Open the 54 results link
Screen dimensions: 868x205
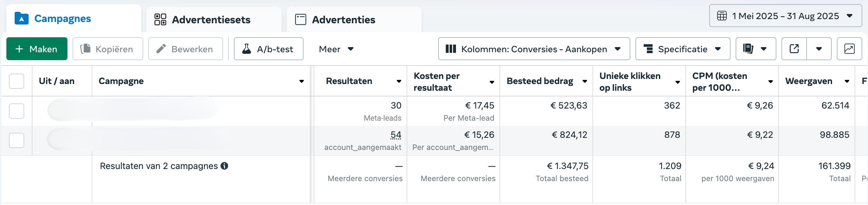click(395, 135)
